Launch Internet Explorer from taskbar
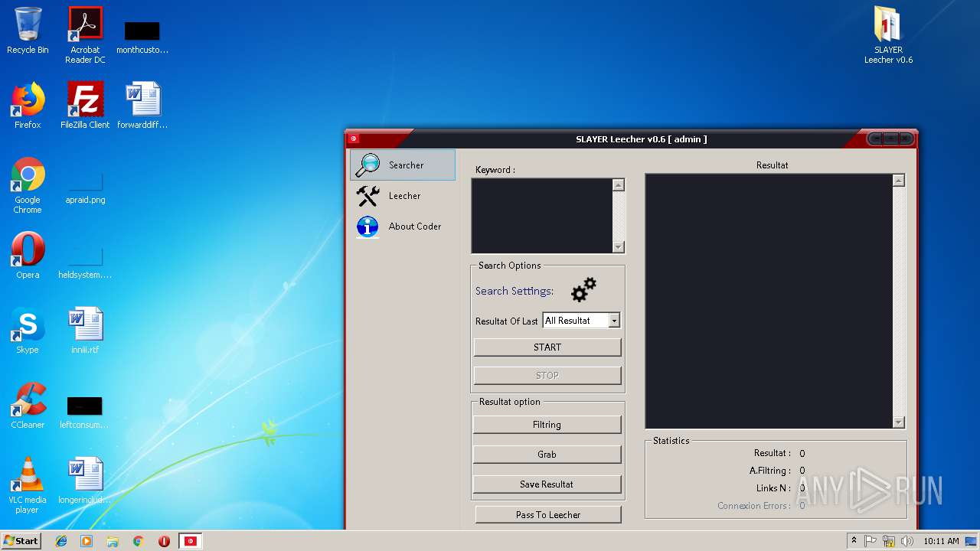The width and height of the screenshot is (980, 551). [61, 541]
